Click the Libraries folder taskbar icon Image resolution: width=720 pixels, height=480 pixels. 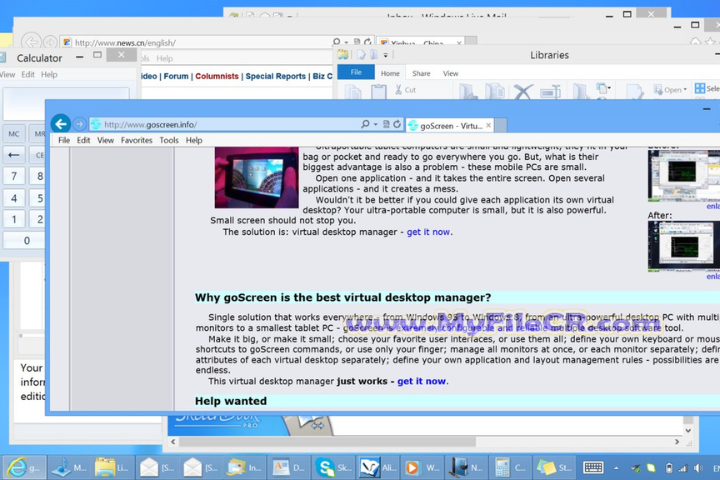(x=113, y=468)
